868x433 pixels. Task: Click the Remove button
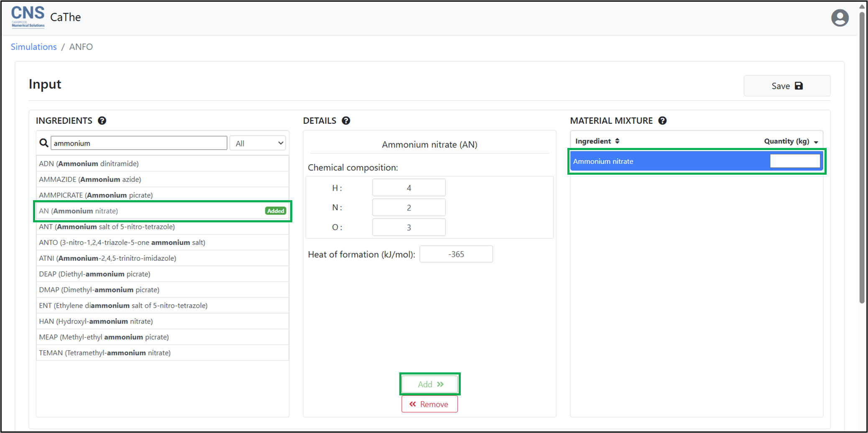429,404
